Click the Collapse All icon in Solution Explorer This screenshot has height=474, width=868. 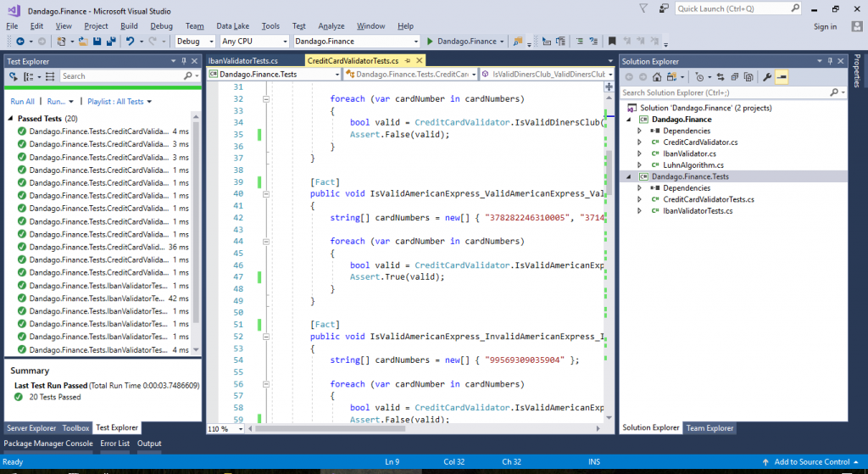click(x=735, y=77)
